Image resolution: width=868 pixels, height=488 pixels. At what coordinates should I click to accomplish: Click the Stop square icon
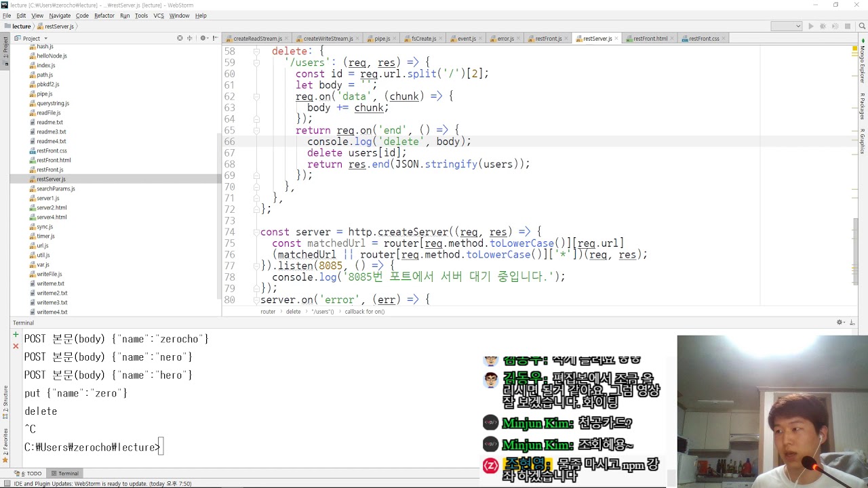point(848,26)
